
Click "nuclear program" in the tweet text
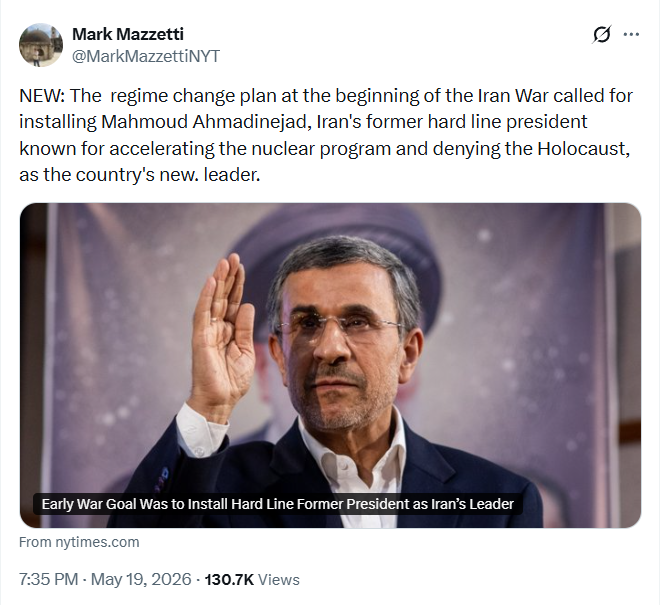[321, 148]
